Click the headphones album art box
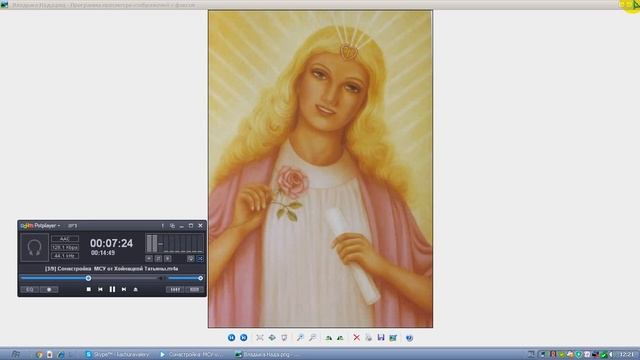Viewport: 640px width, 360px height. tap(34, 247)
